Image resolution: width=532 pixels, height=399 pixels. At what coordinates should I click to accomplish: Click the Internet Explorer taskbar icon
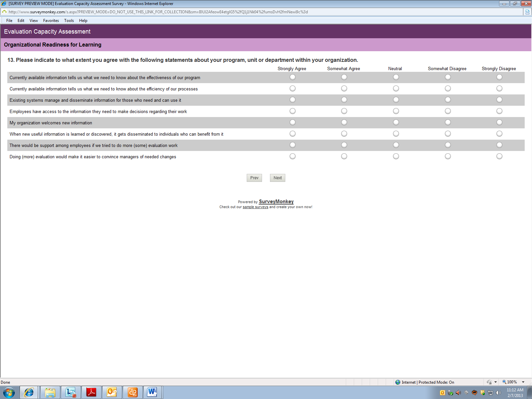coord(29,393)
